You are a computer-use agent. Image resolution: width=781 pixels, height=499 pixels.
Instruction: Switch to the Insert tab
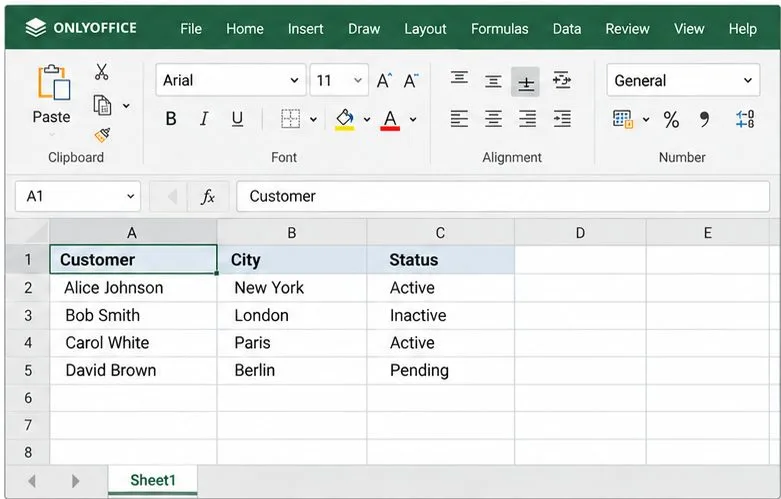coord(305,29)
